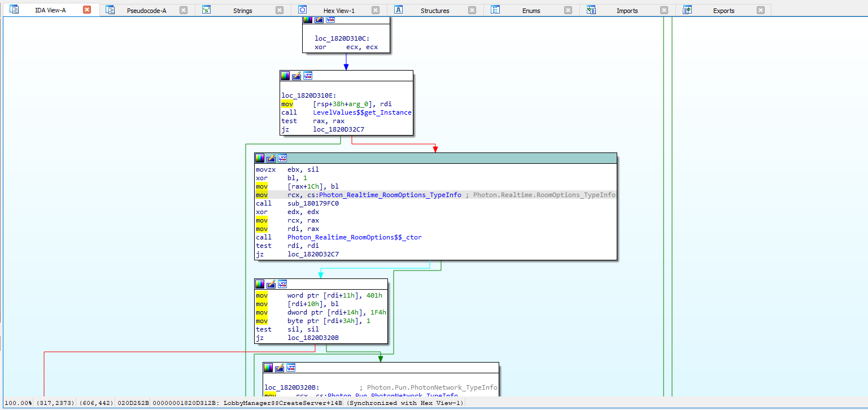Click Photon_Realtime_RoomOptions$$_ctor call target
Viewport: 868px width, 410px height.
tap(355, 237)
